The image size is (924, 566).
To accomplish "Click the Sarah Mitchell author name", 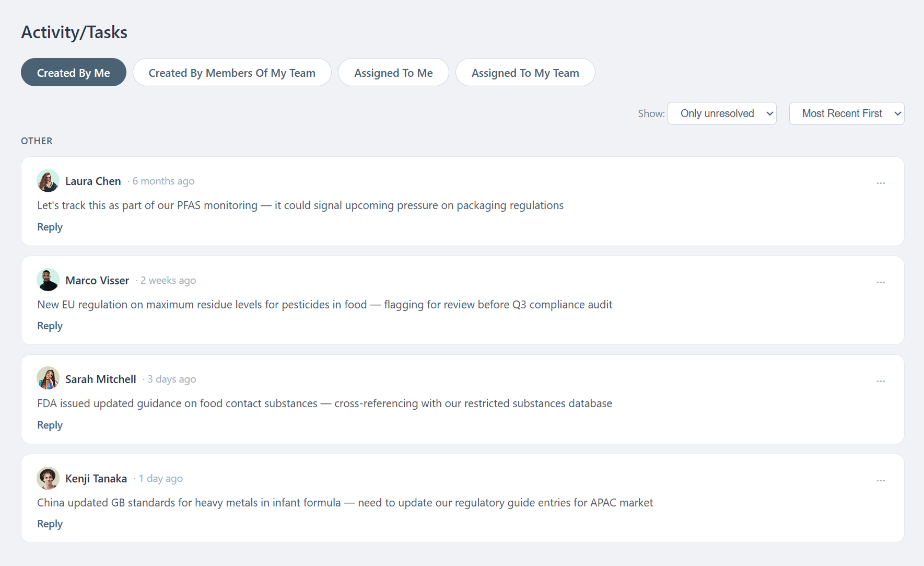I will (100, 379).
